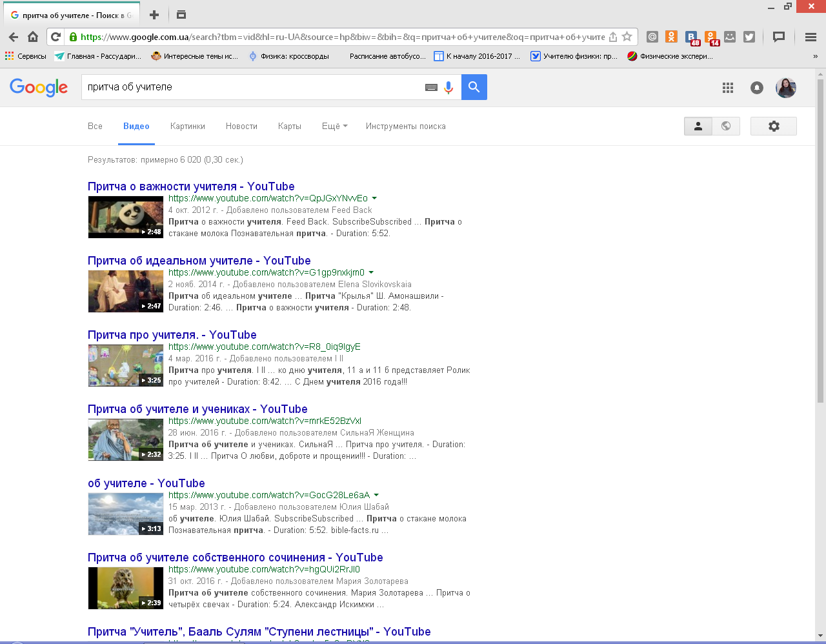Submit search with the blue magnifier button
Viewport: 826px width, 644px height.
(474, 87)
